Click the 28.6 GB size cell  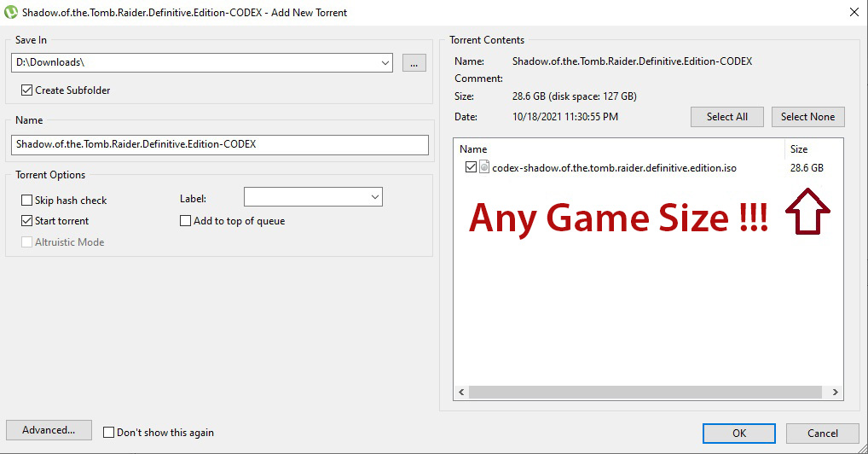[x=807, y=167]
